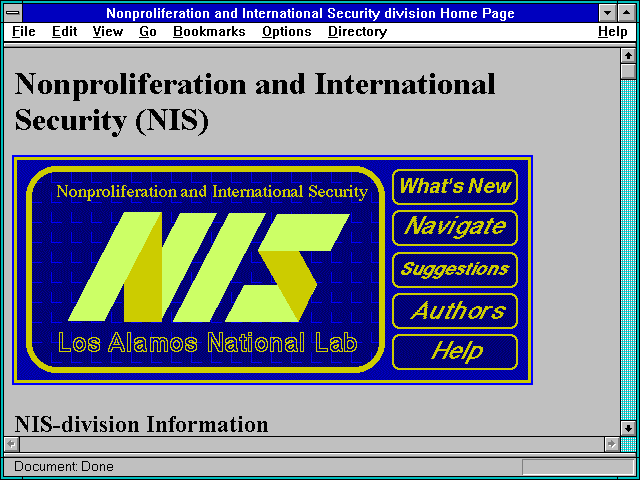
Task: Click the window title bar text
Action: (x=310, y=13)
